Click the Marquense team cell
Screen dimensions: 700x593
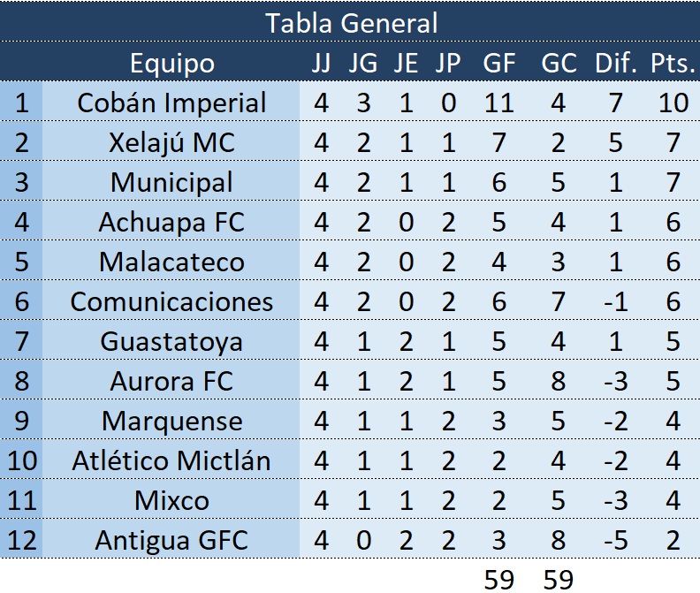[x=171, y=421]
